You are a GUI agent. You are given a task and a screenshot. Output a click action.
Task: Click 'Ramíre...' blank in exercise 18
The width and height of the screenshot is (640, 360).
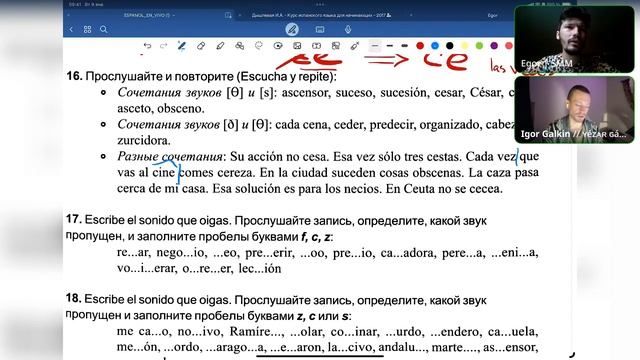click(256, 331)
